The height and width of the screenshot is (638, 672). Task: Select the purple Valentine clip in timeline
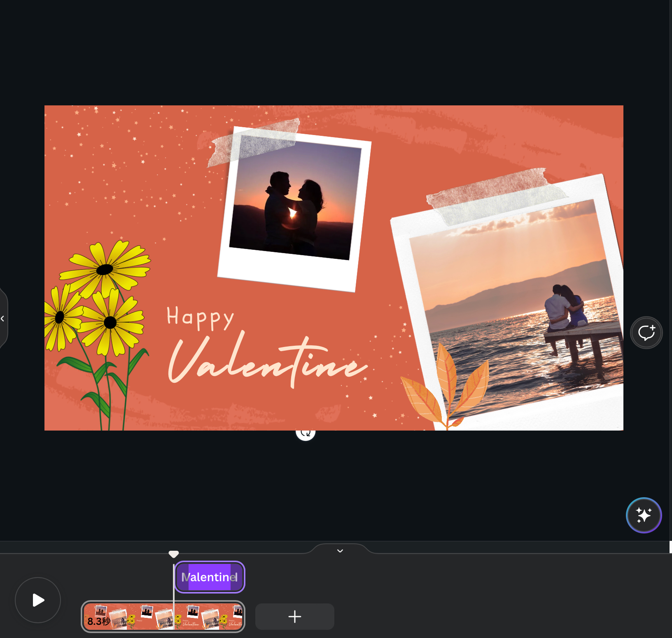210,577
